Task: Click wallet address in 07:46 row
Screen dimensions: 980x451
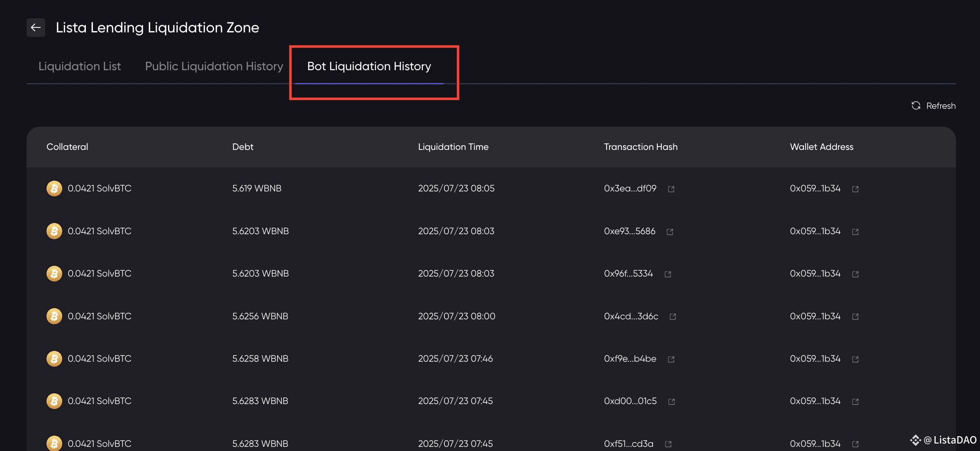Action: pyautogui.click(x=815, y=358)
